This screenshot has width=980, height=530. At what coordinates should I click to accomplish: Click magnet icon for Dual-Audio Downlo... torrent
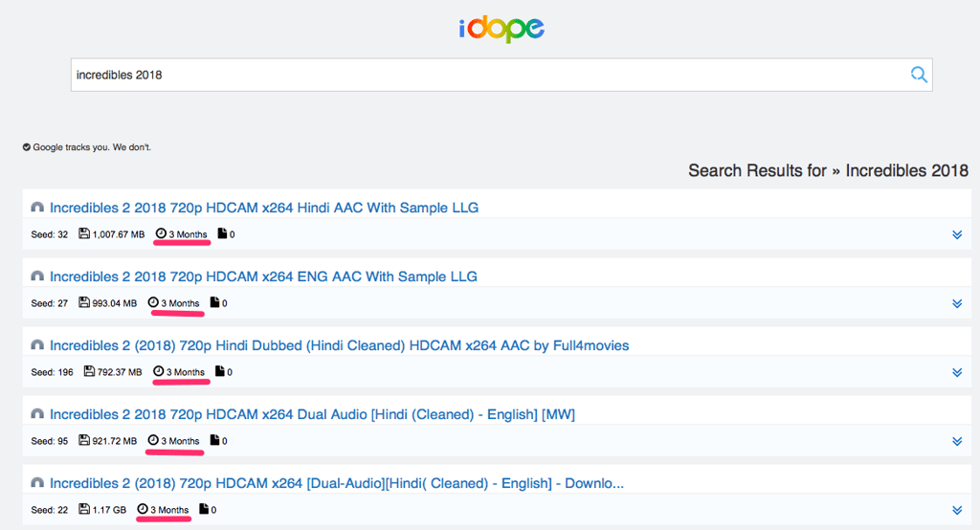[37, 482]
